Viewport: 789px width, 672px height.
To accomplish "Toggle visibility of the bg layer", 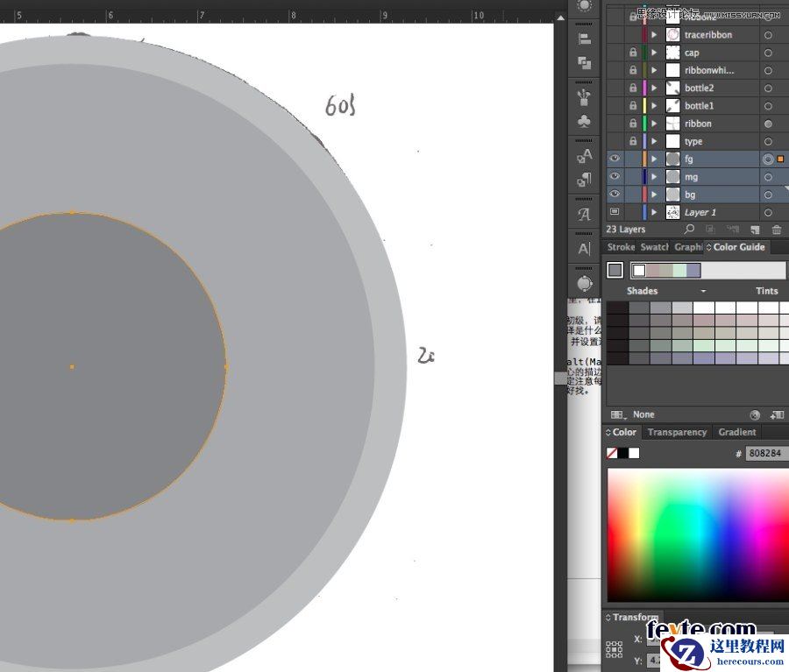I will pos(615,194).
